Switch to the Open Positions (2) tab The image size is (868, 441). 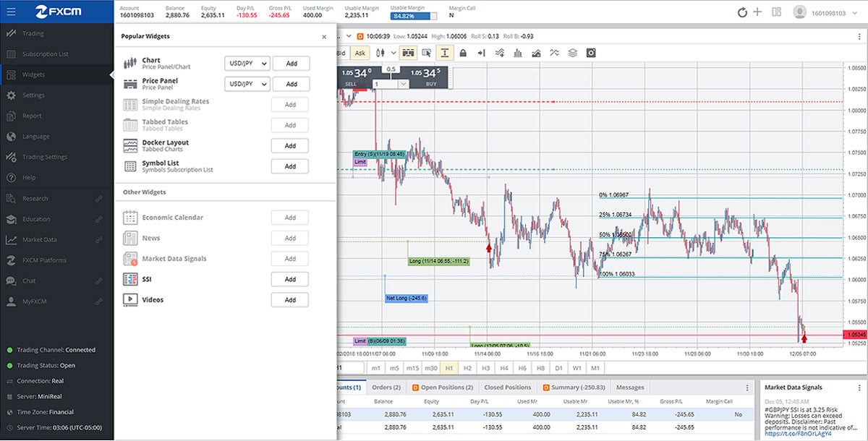pyautogui.click(x=443, y=388)
